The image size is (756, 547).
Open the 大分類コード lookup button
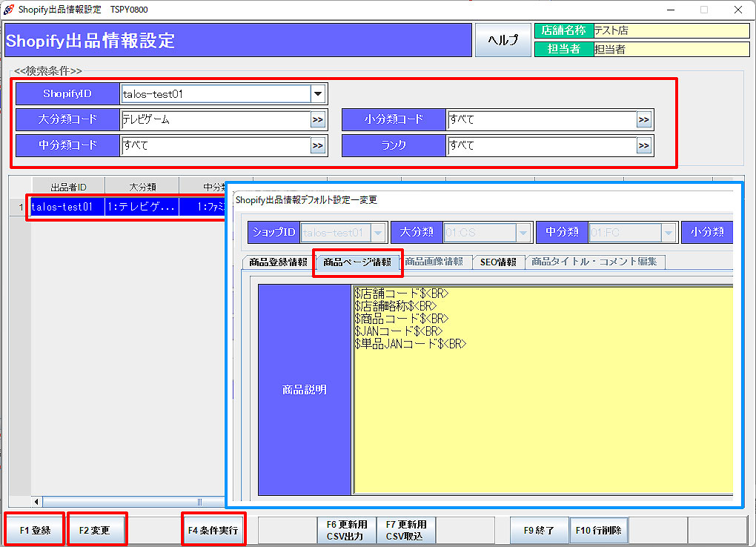click(318, 120)
